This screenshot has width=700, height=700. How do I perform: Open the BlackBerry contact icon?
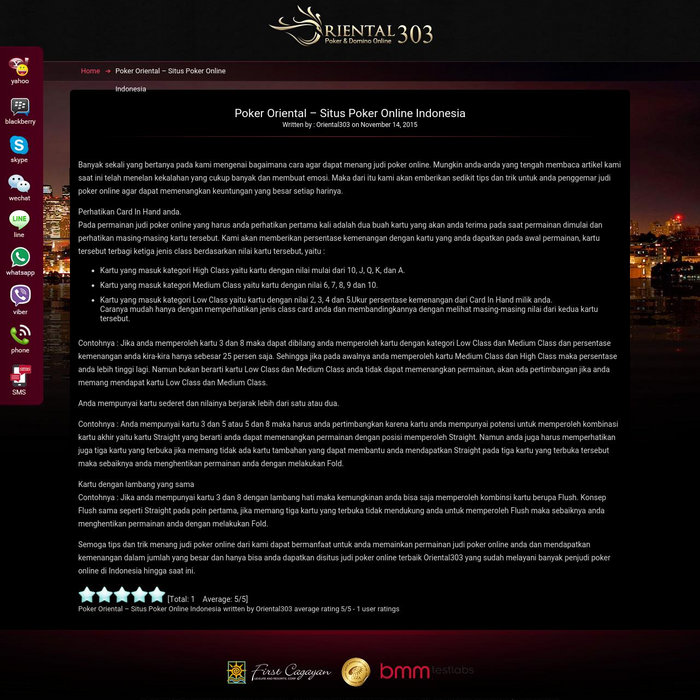pos(20,111)
